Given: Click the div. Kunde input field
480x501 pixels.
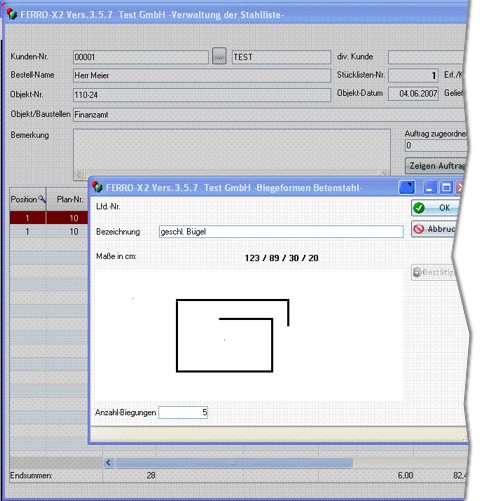Looking at the screenshot, I should coord(426,57).
